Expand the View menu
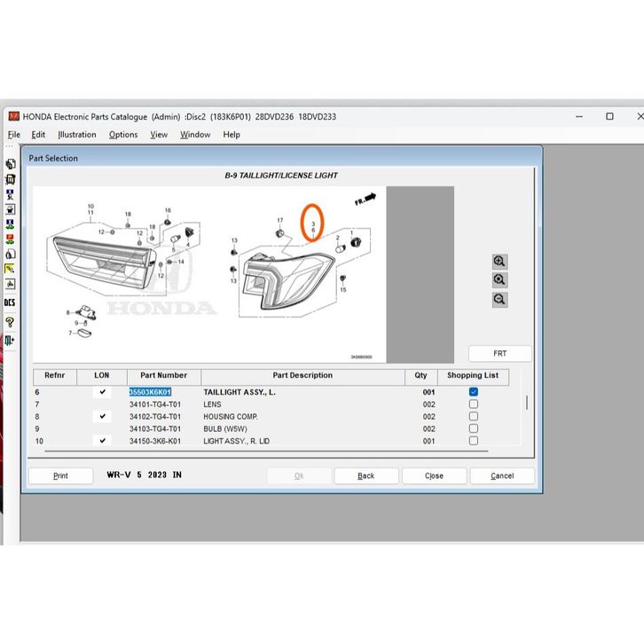This screenshot has width=644, height=644. tap(159, 135)
